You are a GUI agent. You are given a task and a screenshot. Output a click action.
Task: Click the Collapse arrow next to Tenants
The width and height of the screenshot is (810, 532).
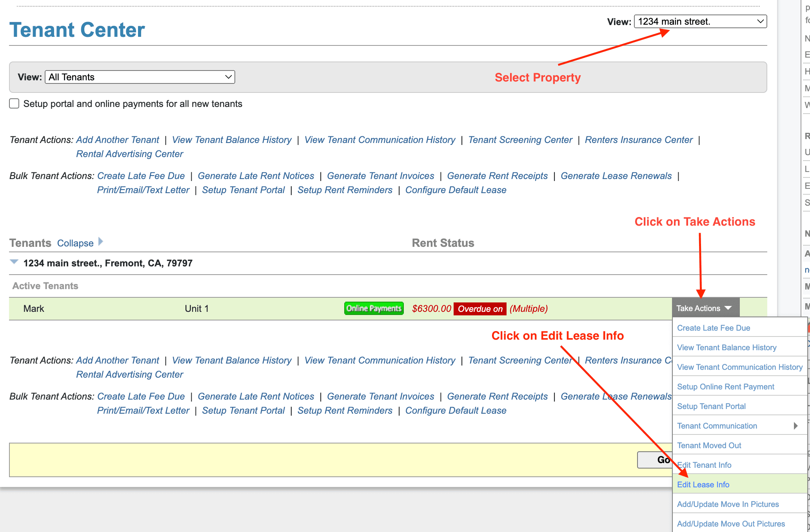pos(101,242)
